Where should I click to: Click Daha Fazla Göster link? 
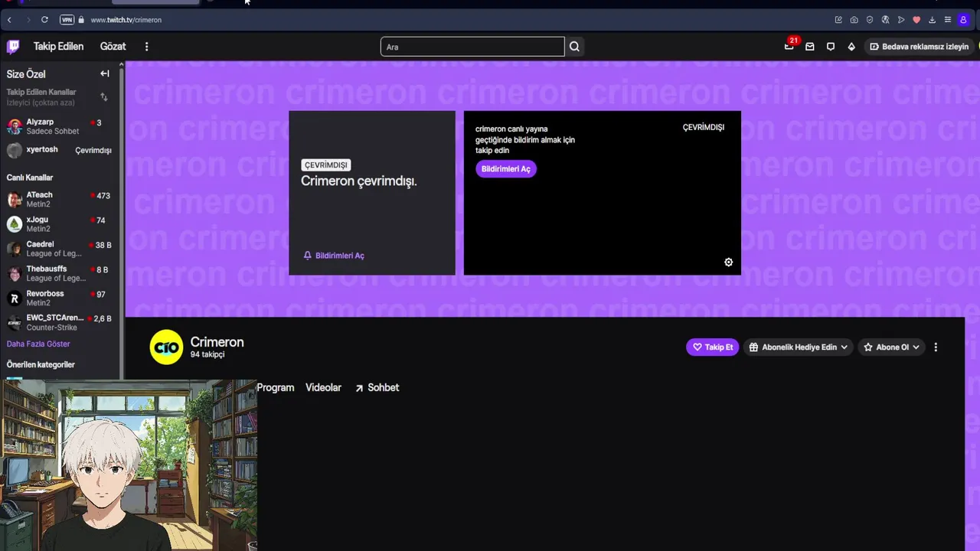(x=38, y=344)
